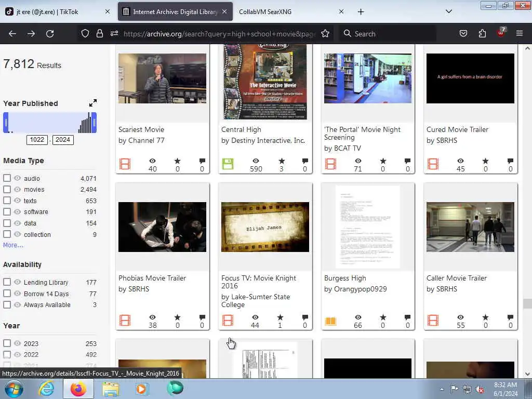Image resolution: width=532 pixels, height=399 pixels.
Task: Click the archive.org URL address bar
Action: point(219,34)
